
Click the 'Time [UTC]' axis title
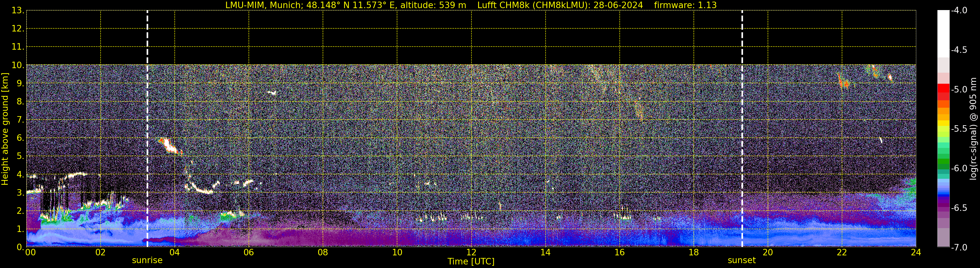pos(471,262)
